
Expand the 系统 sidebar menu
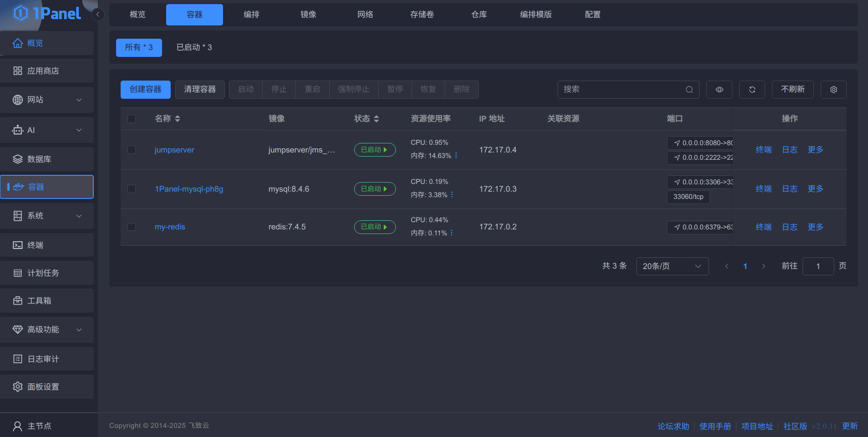point(47,216)
